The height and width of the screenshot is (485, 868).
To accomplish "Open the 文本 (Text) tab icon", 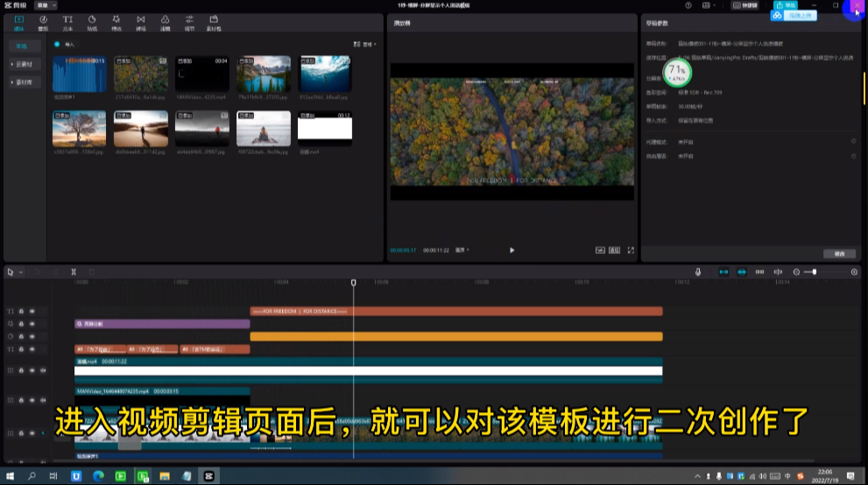I will [67, 21].
